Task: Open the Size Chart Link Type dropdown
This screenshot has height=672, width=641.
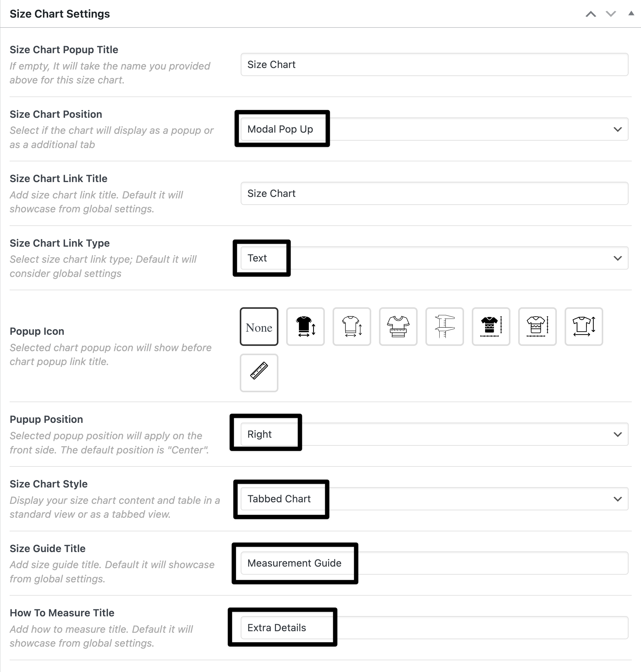Action: (x=434, y=258)
